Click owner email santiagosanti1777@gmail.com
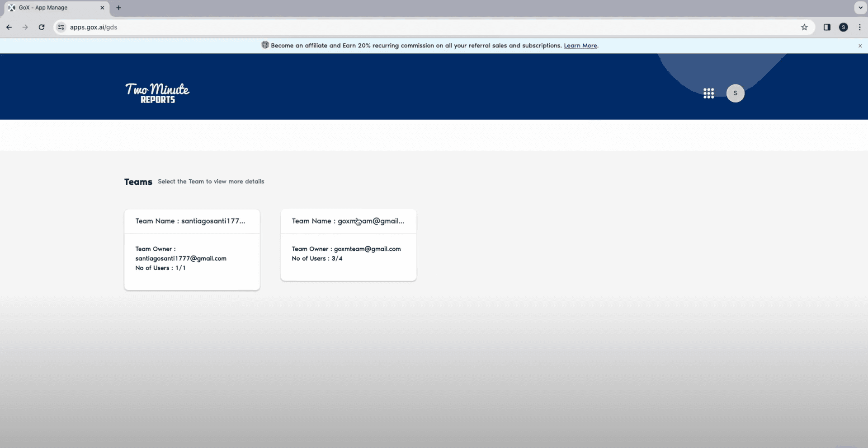This screenshot has height=448, width=868. click(181, 258)
